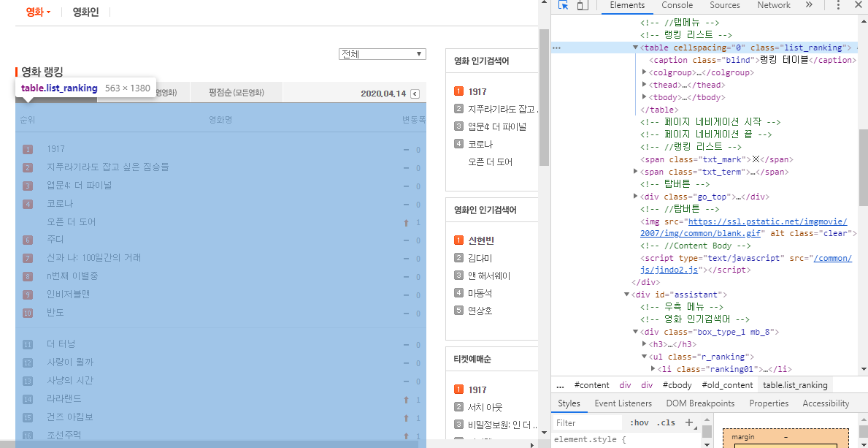Open 신과 나: 100일간의 거래 movie link
This screenshot has height=448, width=868.
pos(93,257)
